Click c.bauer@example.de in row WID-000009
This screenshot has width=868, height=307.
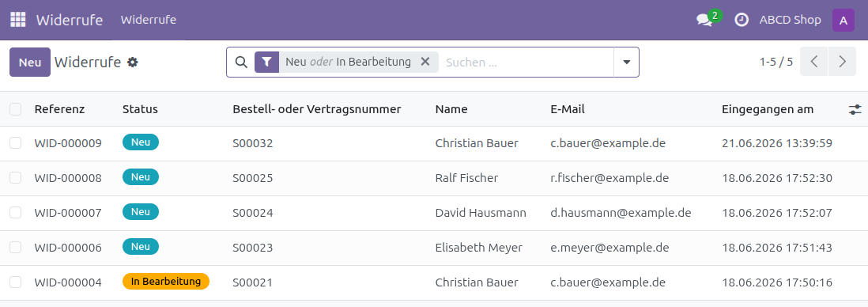(x=608, y=143)
